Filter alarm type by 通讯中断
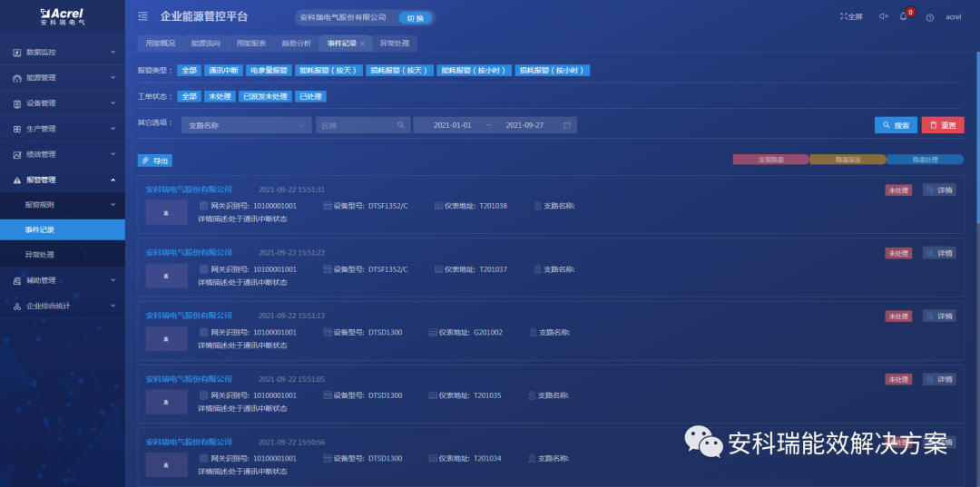The image size is (980, 487). tap(223, 71)
